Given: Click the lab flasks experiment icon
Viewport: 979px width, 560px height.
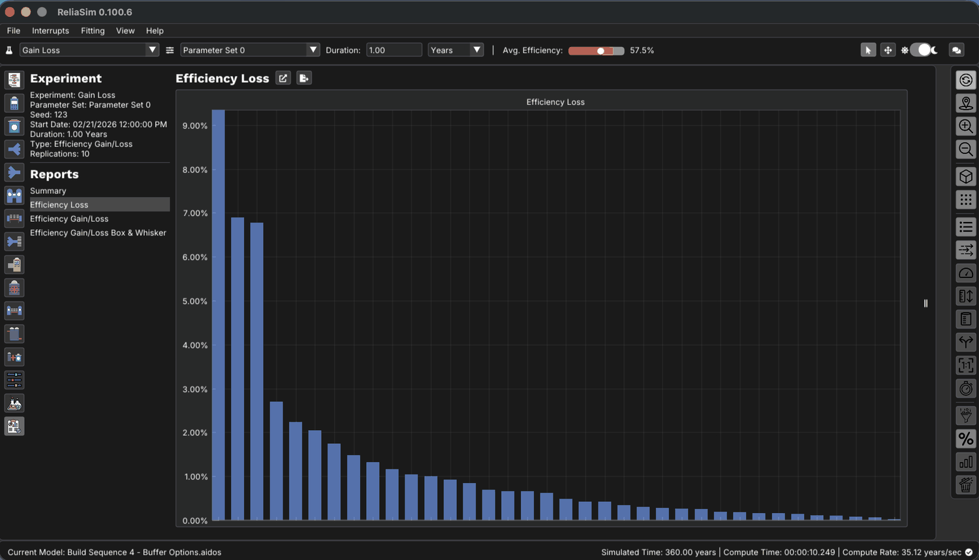Looking at the screenshot, I should [x=14, y=403].
